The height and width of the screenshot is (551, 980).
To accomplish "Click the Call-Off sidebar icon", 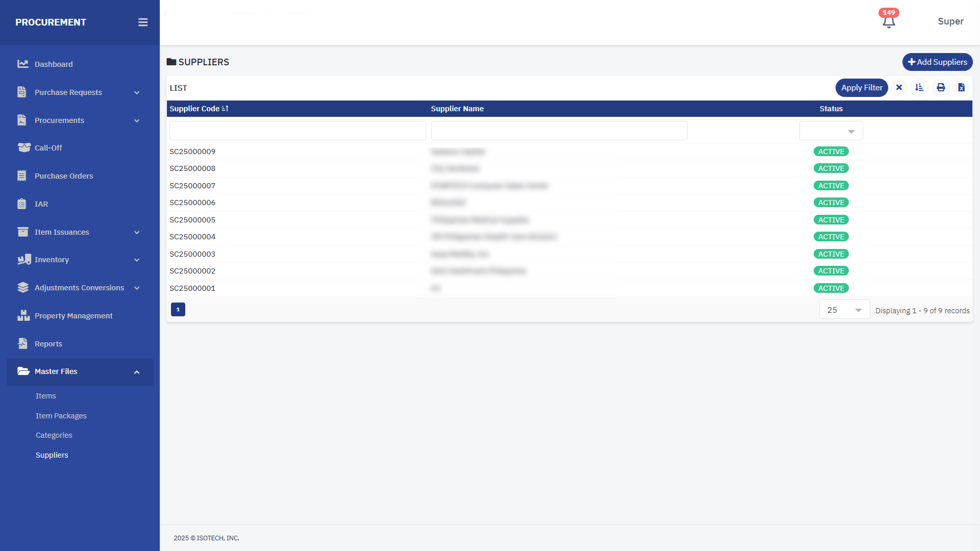I will [x=23, y=148].
